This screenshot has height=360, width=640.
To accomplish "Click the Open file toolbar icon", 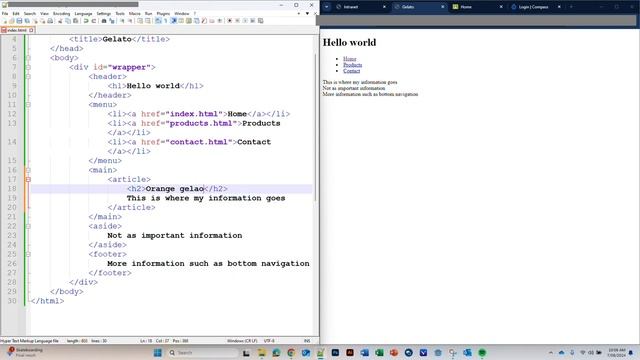I will [x=12, y=21].
